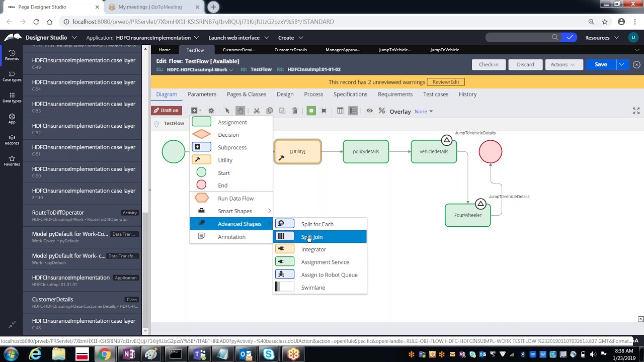The height and width of the screenshot is (362, 644).
Task: Click pin icon at sidebar bottom
Action: pos(12,324)
